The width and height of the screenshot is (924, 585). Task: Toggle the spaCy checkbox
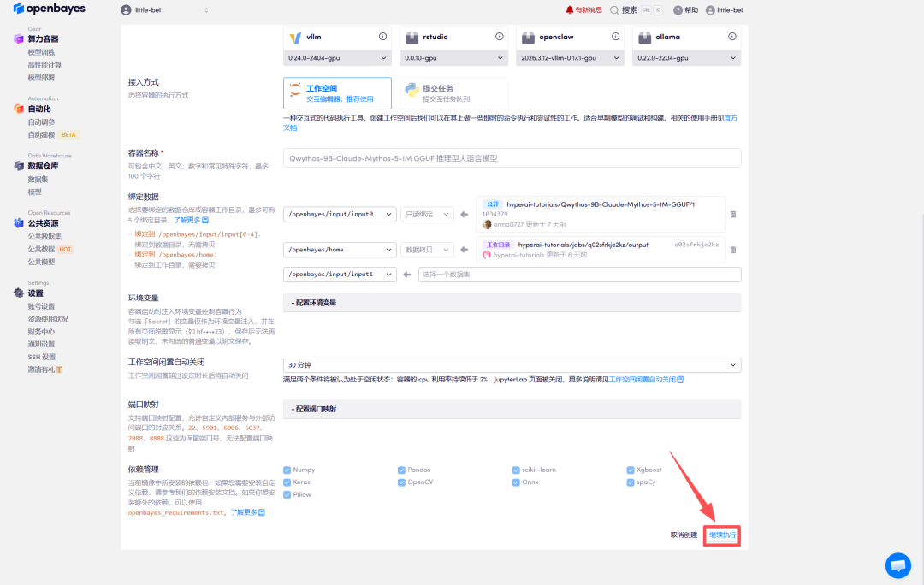(x=630, y=482)
